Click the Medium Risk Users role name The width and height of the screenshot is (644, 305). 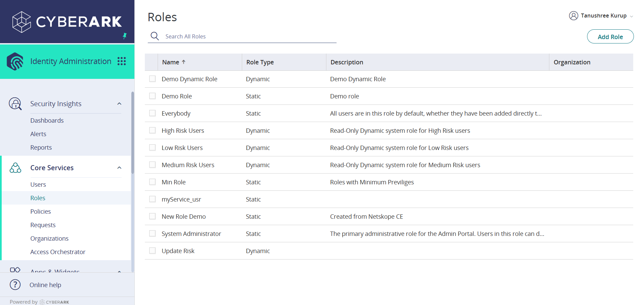point(188,165)
